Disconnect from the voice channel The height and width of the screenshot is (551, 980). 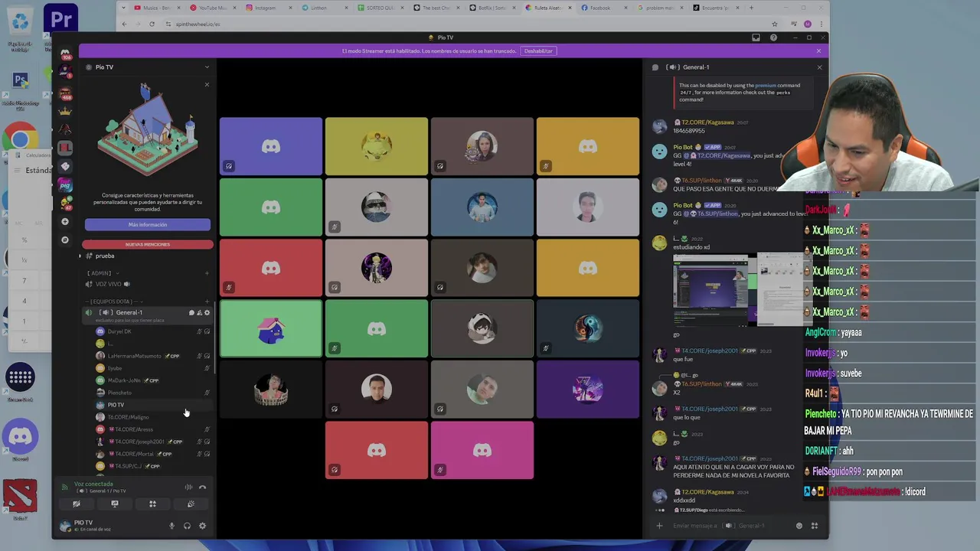point(202,487)
